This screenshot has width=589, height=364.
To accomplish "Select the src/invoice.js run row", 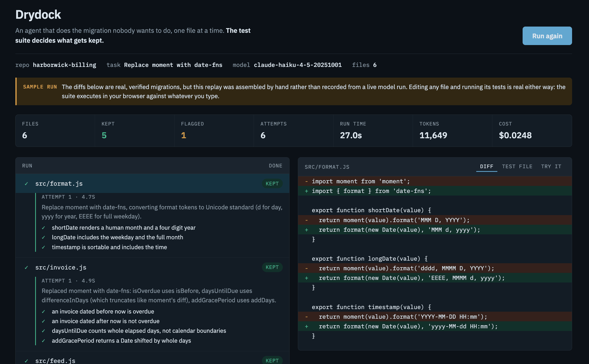I will (x=152, y=267).
